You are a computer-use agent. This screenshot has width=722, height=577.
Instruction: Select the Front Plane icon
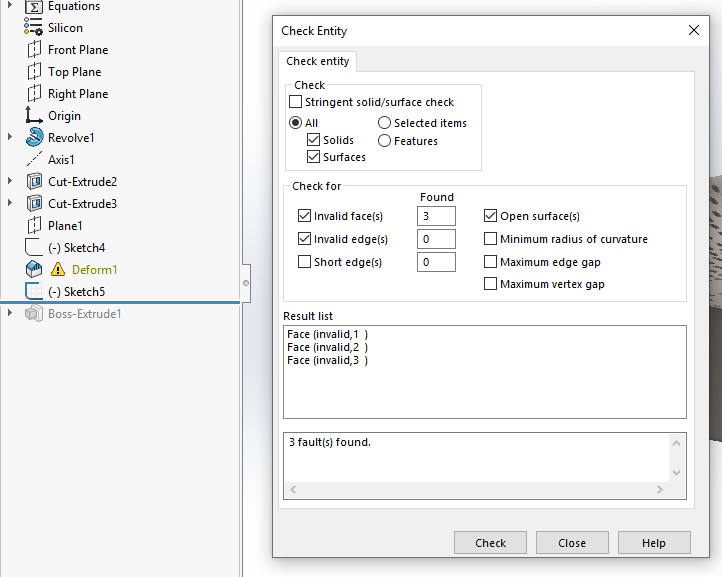pyautogui.click(x=34, y=50)
